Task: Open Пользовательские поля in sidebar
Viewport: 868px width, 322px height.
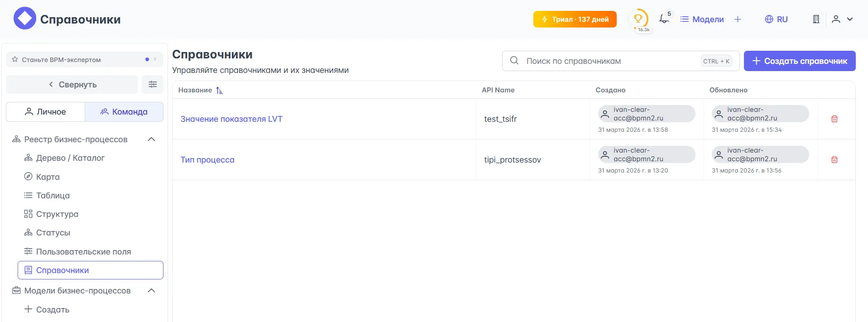Action: pyautogui.click(x=83, y=252)
